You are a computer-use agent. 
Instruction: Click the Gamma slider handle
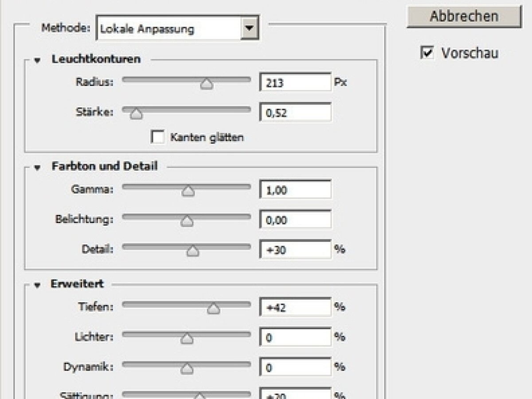188,191
